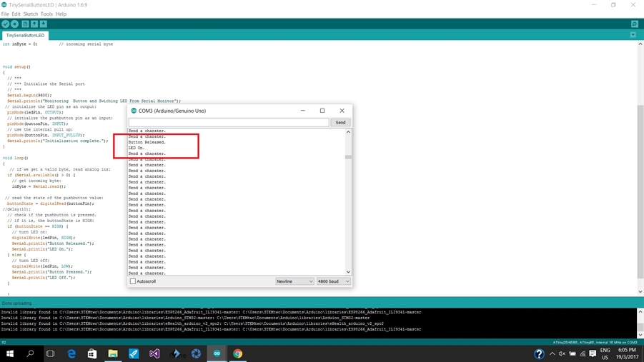Click 'int inByte = 0;' code line
This screenshot has width=644, height=362.
tap(20, 44)
